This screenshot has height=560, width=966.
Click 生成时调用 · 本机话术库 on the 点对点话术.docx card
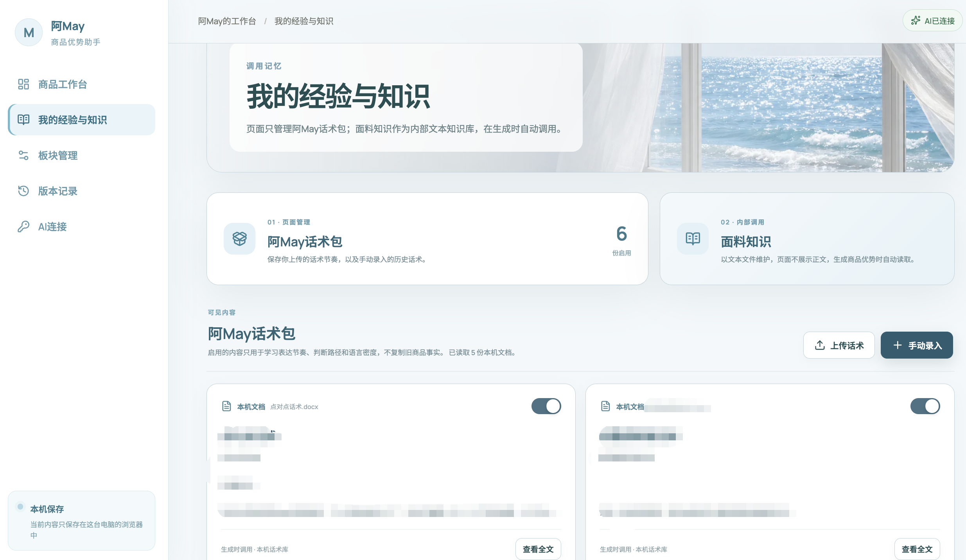point(255,549)
